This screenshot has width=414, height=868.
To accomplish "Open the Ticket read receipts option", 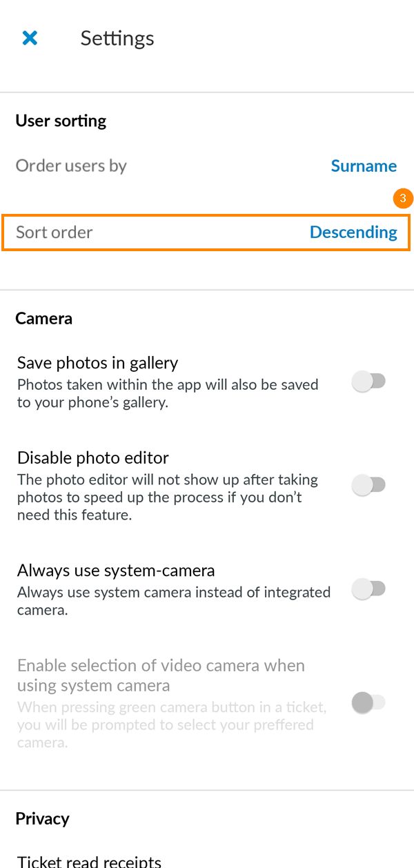I will point(89,860).
